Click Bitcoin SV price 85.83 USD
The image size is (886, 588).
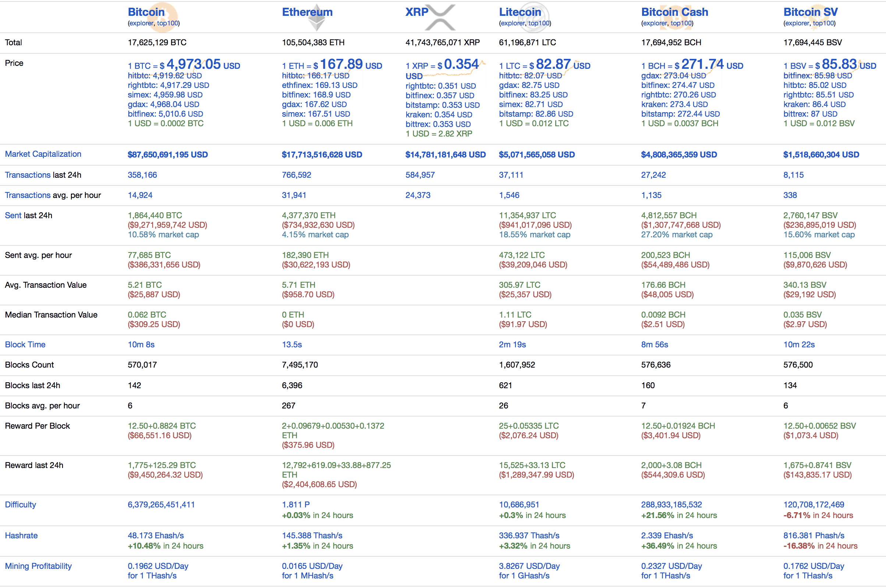pyautogui.click(x=829, y=64)
